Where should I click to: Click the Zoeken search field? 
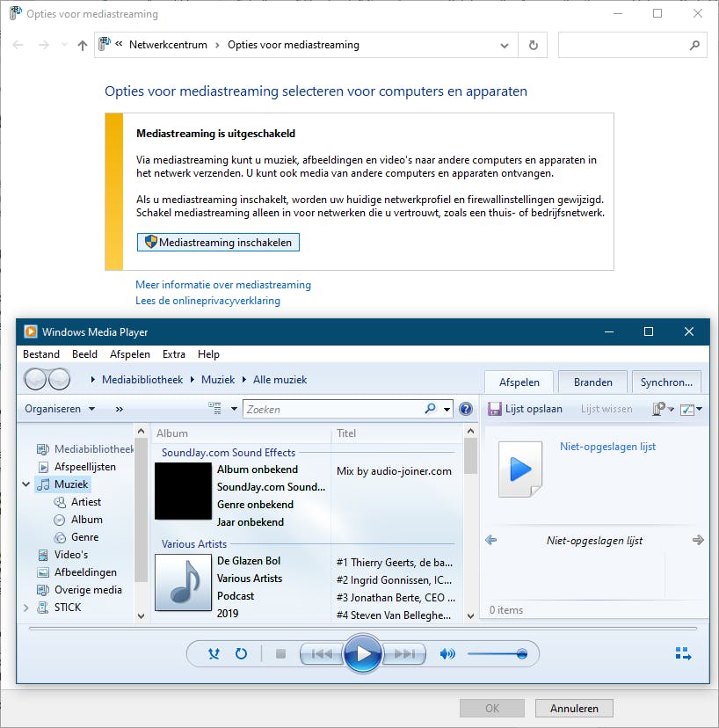333,409
